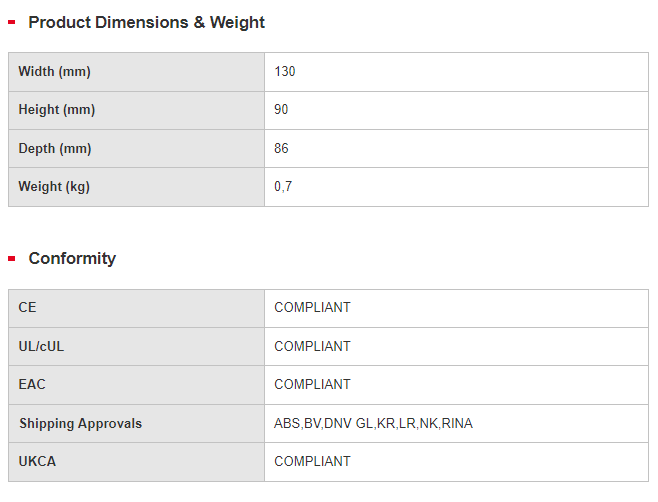The height and width of the screenshot is (502, 658).
Task: Click the width value 130
Action: [x=285, y=72]
